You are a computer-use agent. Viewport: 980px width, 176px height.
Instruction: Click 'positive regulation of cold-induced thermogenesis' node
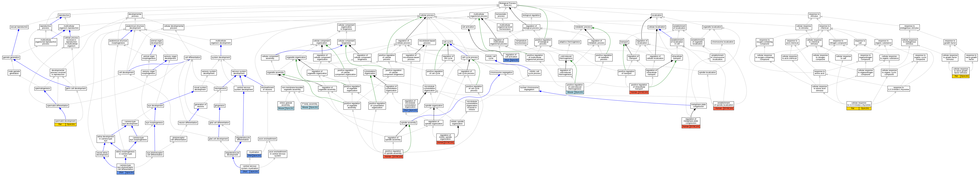click(x=575, y=88)
